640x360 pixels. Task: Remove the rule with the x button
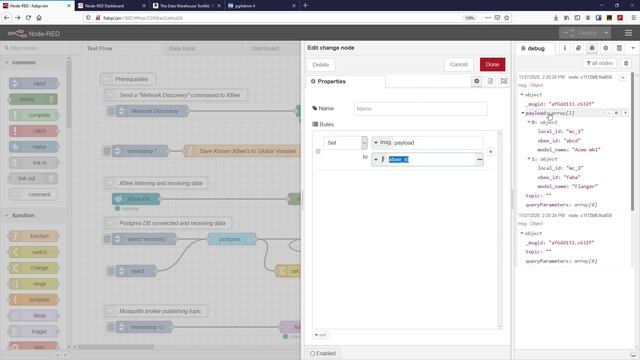pos(491,151)
